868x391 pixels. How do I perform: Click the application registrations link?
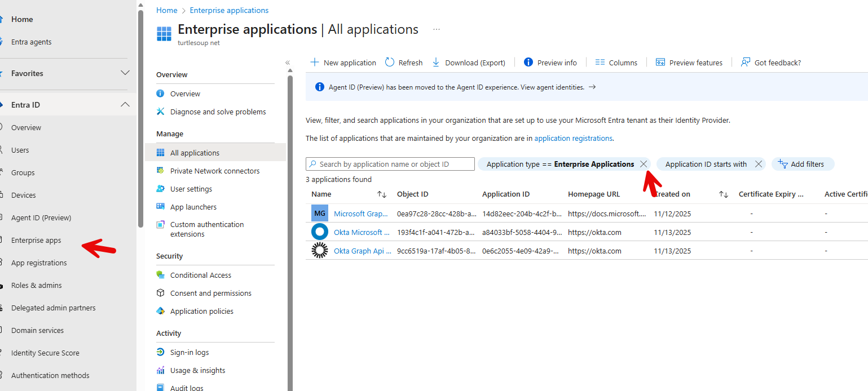click(573, 138)
